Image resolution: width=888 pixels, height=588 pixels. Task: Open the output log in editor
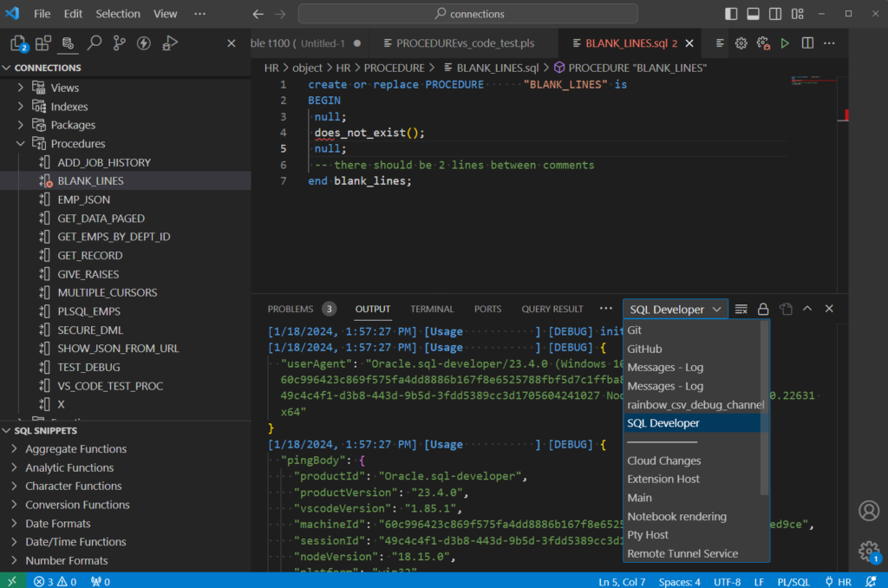(x=786, y=309)
